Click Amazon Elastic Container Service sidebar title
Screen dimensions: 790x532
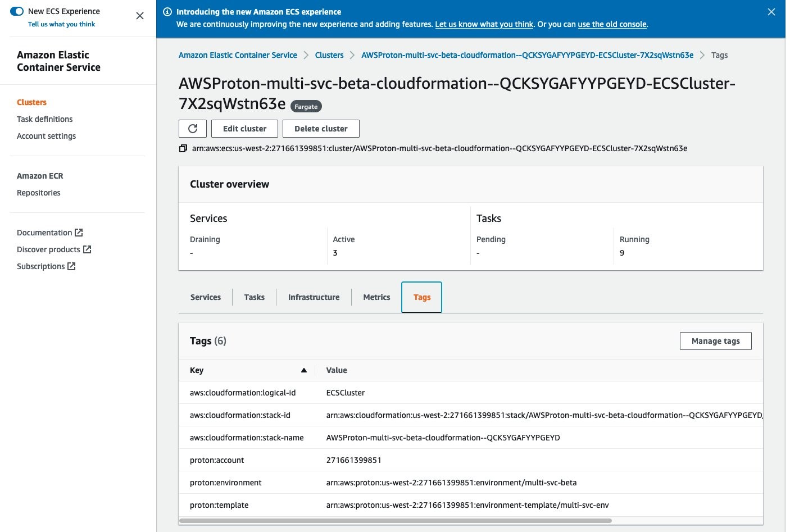(58, 61)
